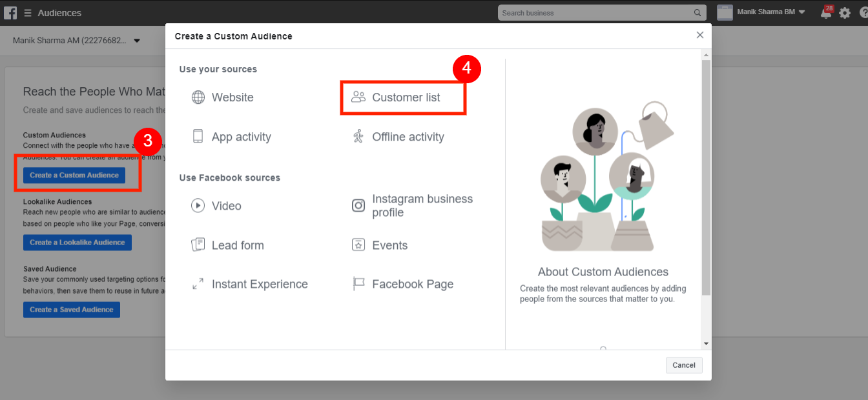
Task: Click the About Custom Audiences heading
Action: (x=603, y=272)
